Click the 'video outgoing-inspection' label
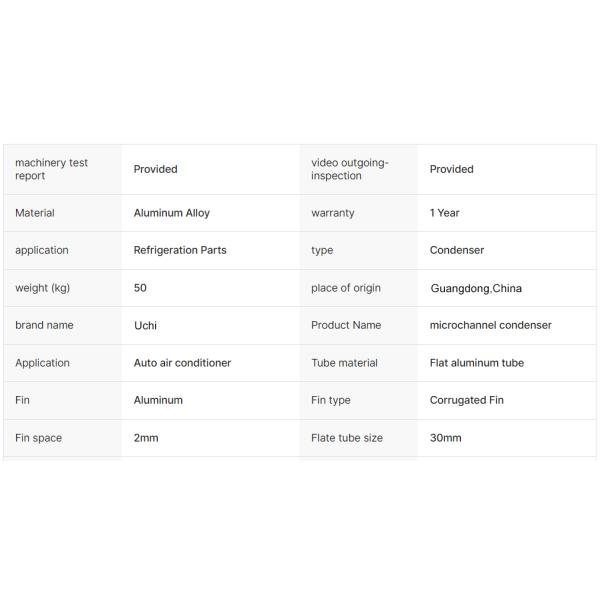The image size is (600, 600). click(x=349, y=169)
